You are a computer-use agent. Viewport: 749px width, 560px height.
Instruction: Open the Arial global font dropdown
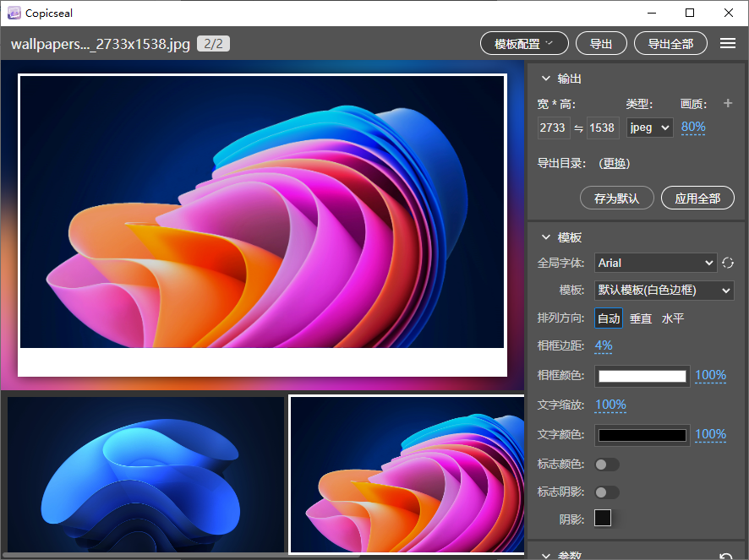(x=655, y=263)
